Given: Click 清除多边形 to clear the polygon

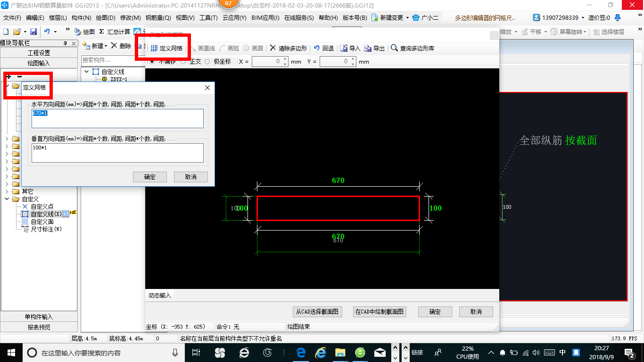Looking at the screenshot, I should point(288,48).
